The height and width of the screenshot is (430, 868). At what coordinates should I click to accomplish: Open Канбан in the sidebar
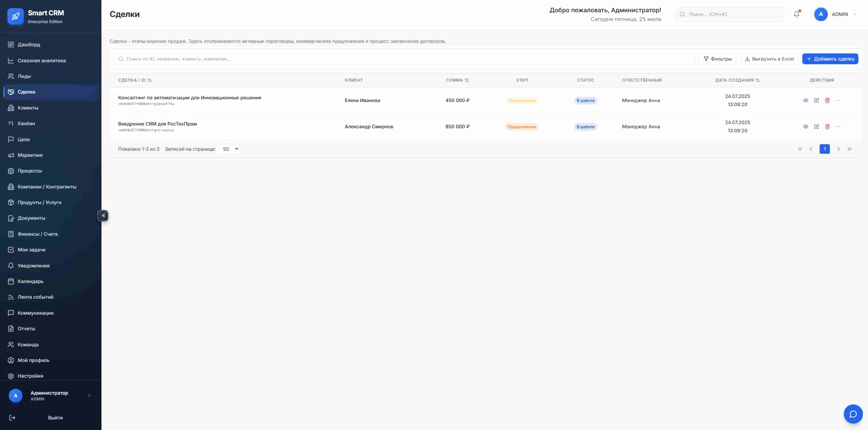coord(26,123)
